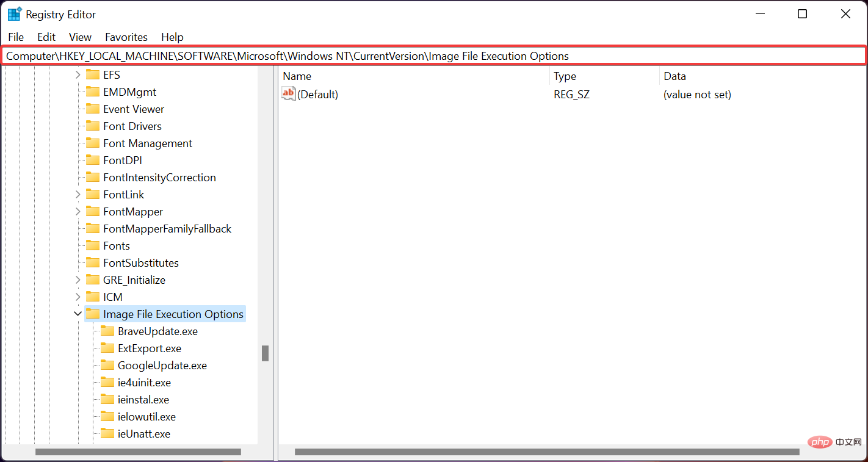Click the EFS folder icon
Screen dimensions: 868x462
point(93,74)
